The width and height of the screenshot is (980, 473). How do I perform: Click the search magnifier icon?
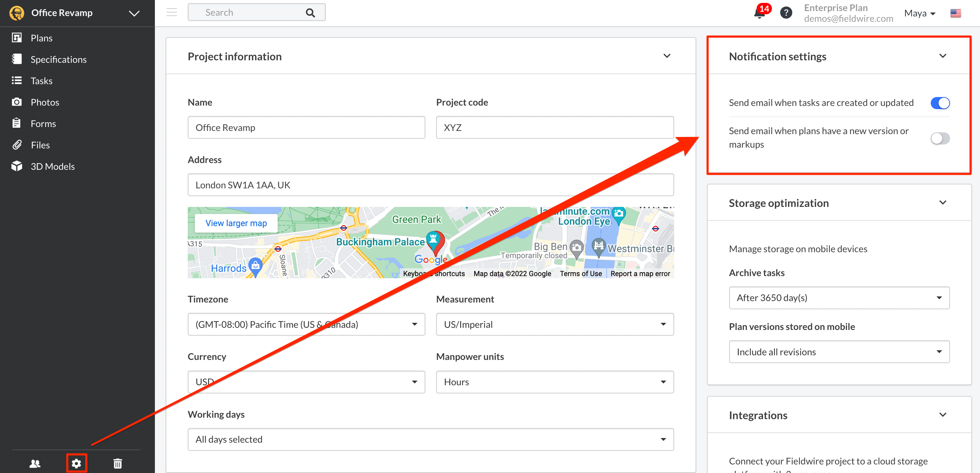tap(310, 13)
